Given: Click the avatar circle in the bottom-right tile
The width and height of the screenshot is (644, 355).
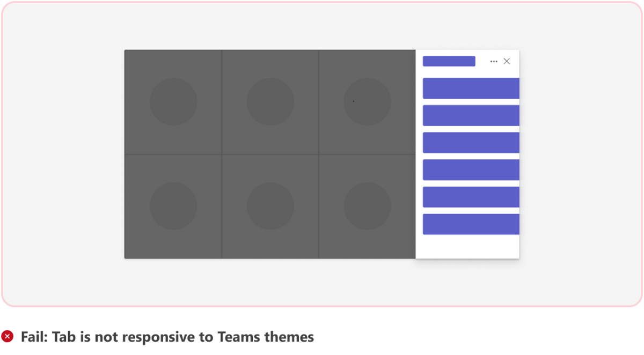Looking at the screenshot, I should [x=367, y=206].
